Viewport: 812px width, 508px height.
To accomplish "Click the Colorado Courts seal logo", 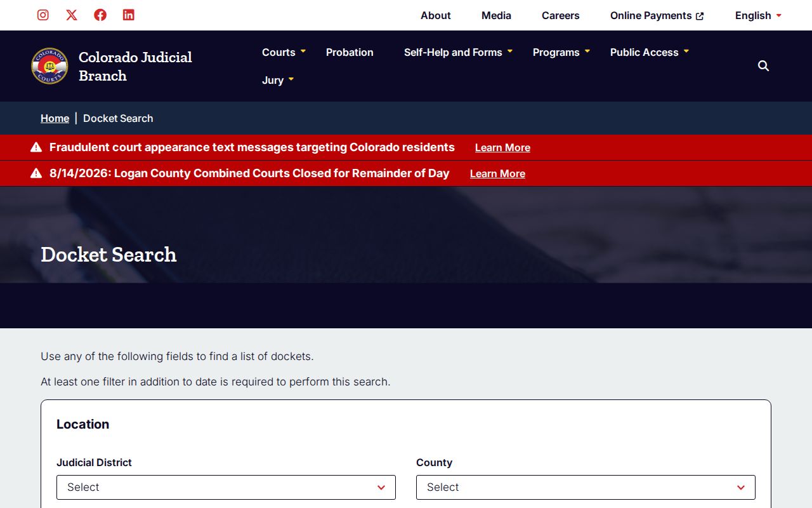I will pyautogui.click(x=49, y=66).
